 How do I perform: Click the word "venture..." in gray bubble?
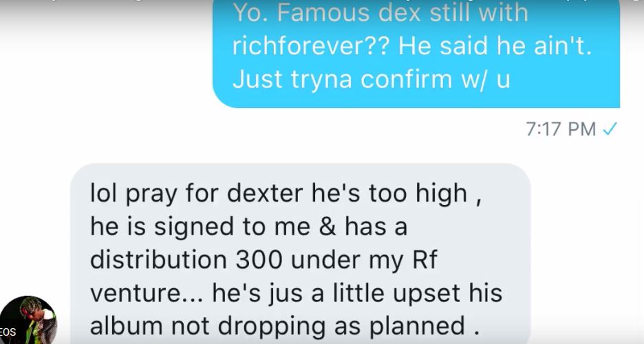147,293
